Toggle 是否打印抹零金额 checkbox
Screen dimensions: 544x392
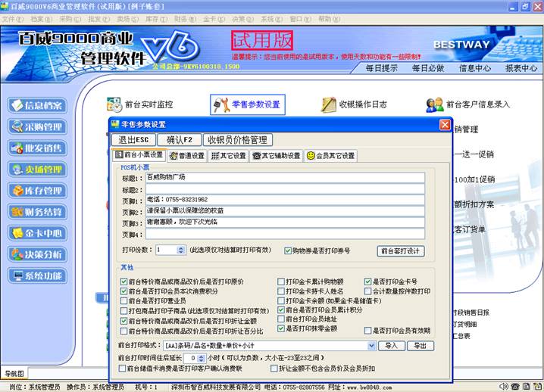[x=281, y=328]
